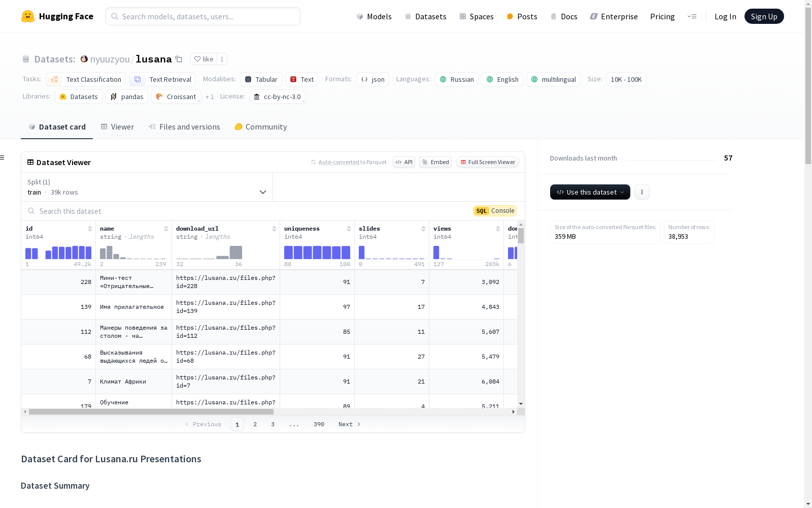The height and width of the screenshot is (508, 812).
Task: Open the table of contents sidebar icon
Action: [3, 157]
